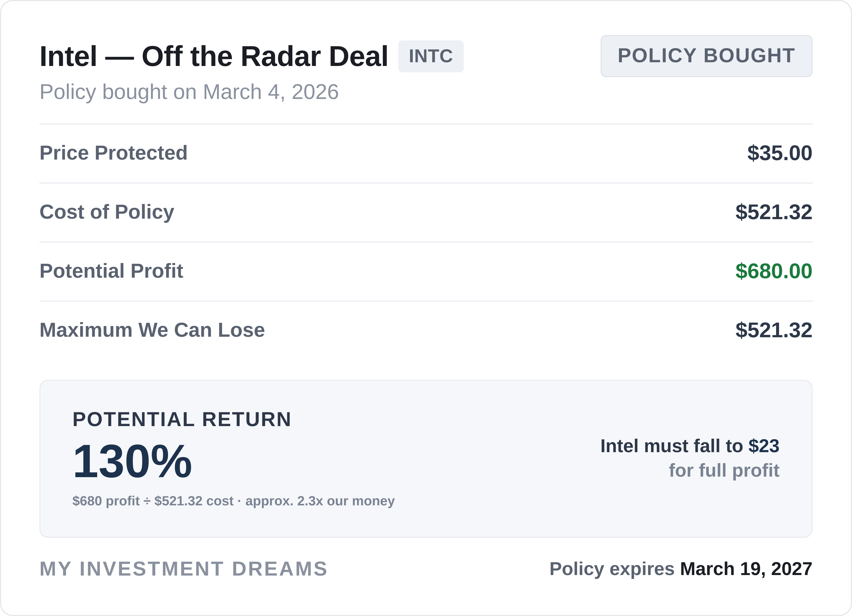This screenshot has height=616, width=852.
Task: Click the Maximum We Can Lose label
Action: coord(152,330)
